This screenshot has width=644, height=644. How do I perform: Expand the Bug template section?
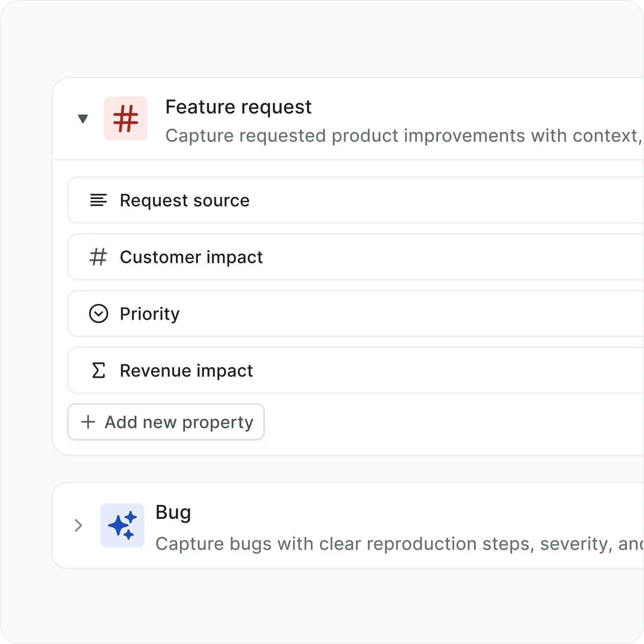click(78, 526)
